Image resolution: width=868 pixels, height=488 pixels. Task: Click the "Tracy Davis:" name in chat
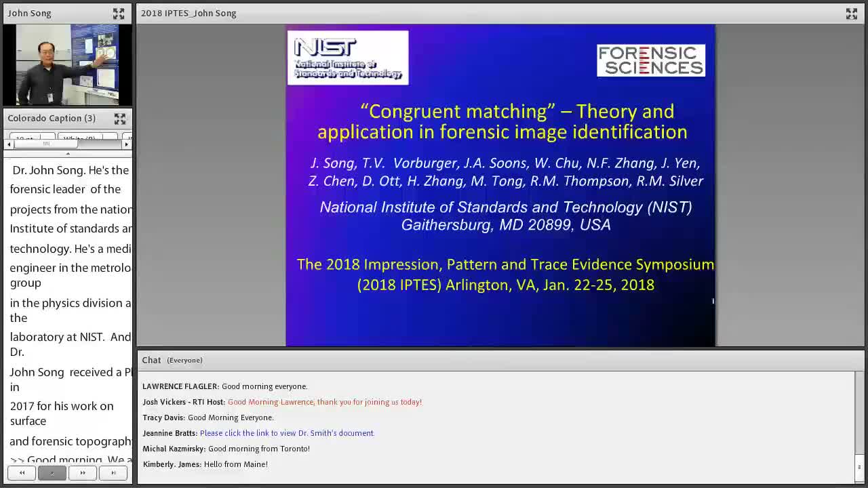tap(163, 418)
